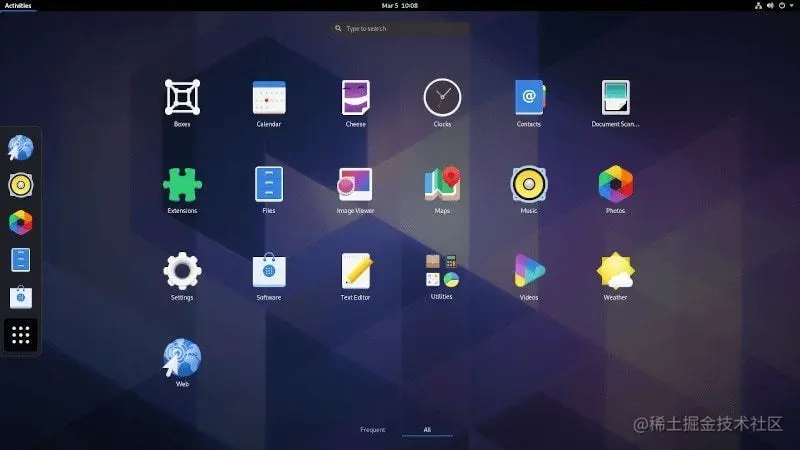This screenshot has width=800, height=450.
Task: Open the Extensions puzzle-piece app
Action: (x=182, y=185)
